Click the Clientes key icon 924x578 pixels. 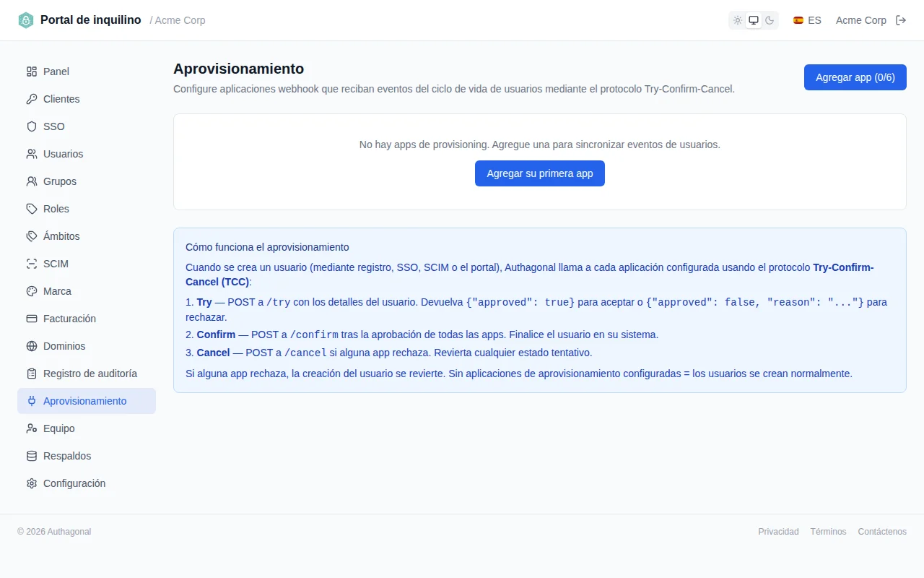[x=32, y=99]
